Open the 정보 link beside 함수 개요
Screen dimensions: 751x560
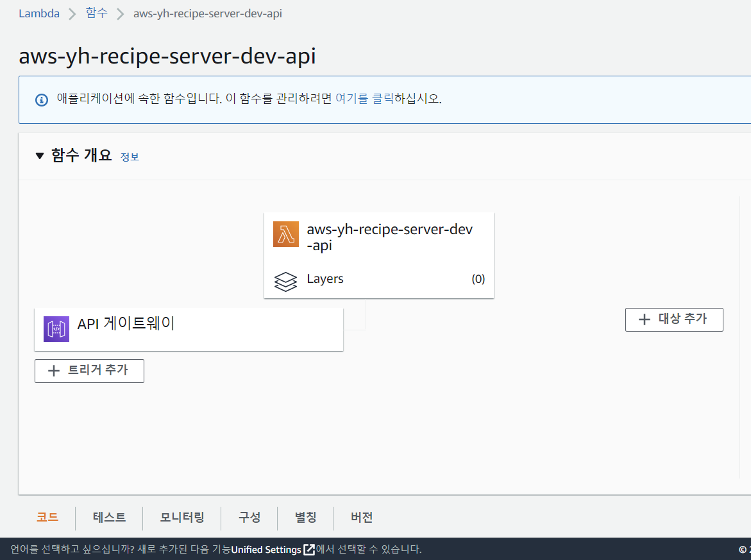tap(130, 157)
